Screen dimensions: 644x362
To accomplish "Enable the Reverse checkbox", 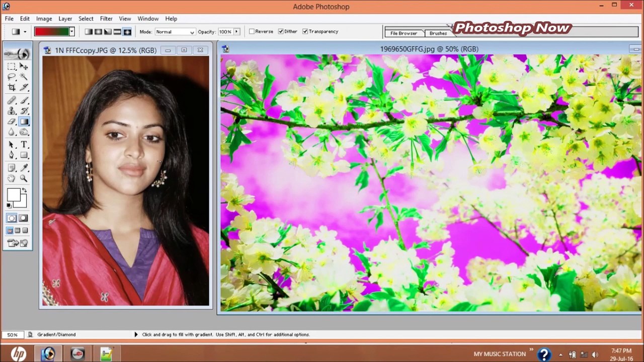I will (252, 32).
